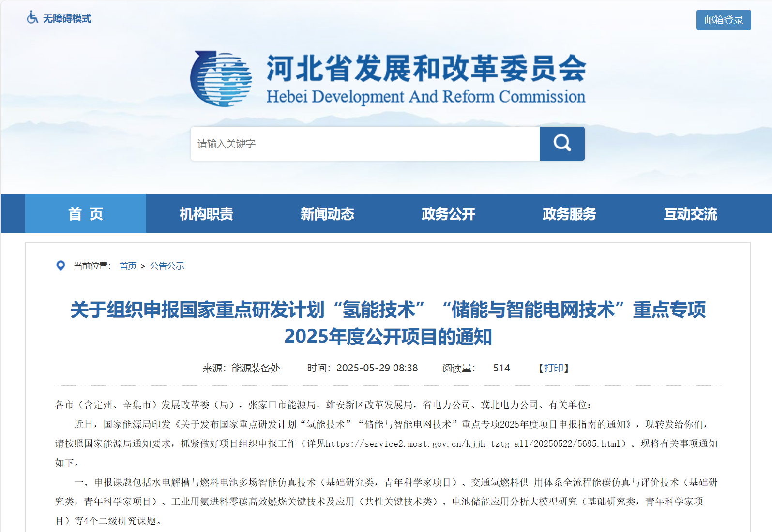Viewport: 772px width, 532px height.
Task: Open the 邮箱登录 mailbox login
Action: coord(723,20)
